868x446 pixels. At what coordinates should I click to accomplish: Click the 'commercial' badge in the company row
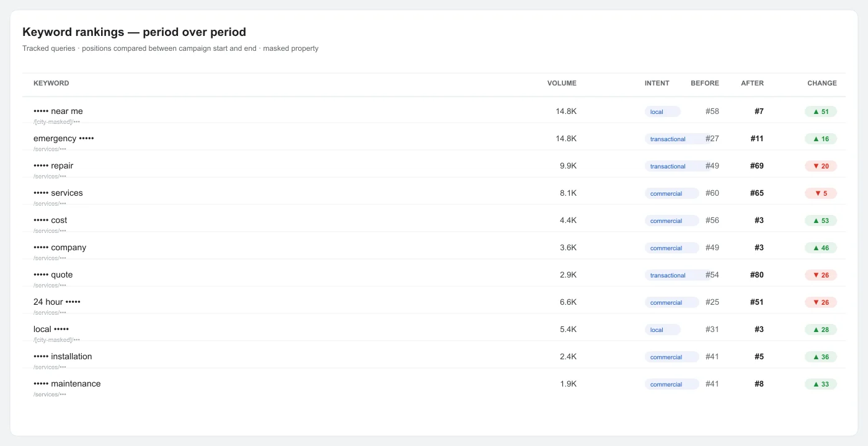[x=672, y=248]
